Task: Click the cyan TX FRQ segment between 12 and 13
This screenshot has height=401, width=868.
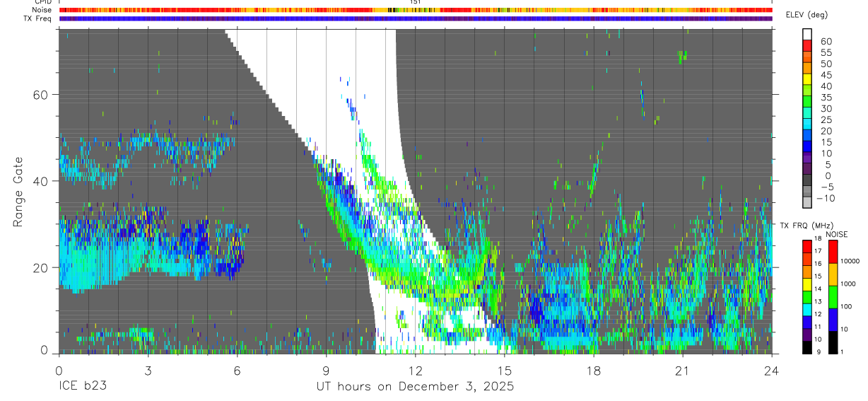Action: (807, 309)
